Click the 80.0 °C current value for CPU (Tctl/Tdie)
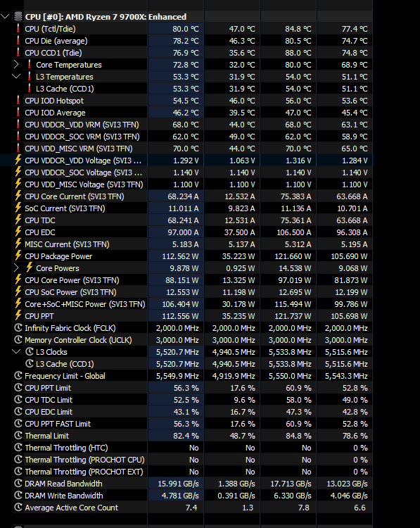This screenshot has height=528, width=420. point(186,29)
